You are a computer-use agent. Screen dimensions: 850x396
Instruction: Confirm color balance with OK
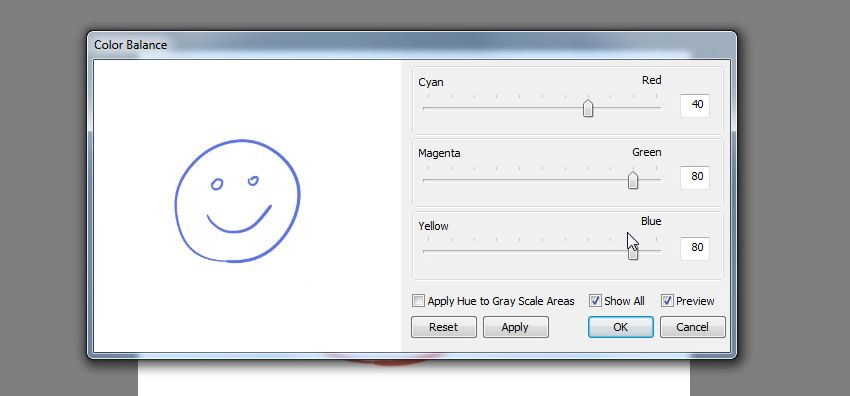(621, 327)
